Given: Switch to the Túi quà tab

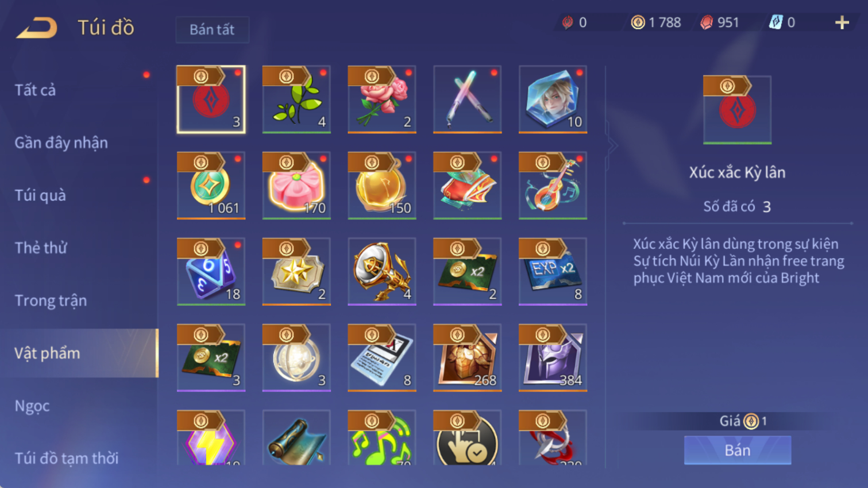Looking at the screenshot, I should 40,195.
